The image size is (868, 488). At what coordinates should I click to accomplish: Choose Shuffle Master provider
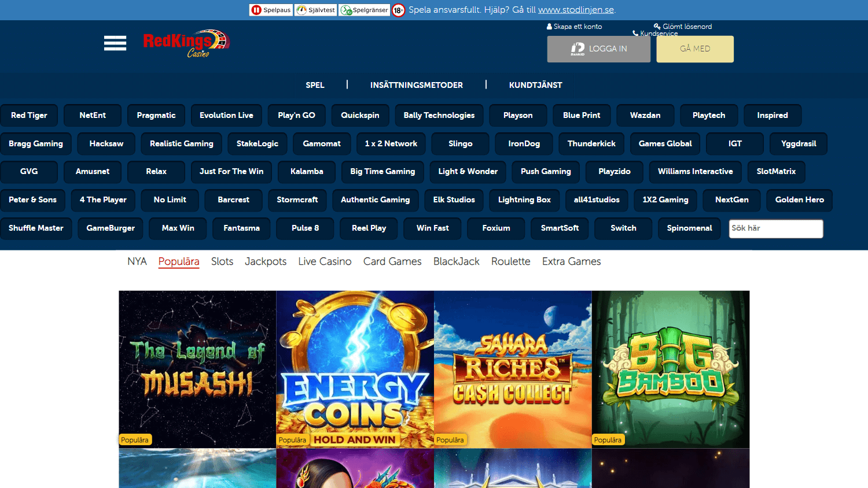click(x=36, y=228)
